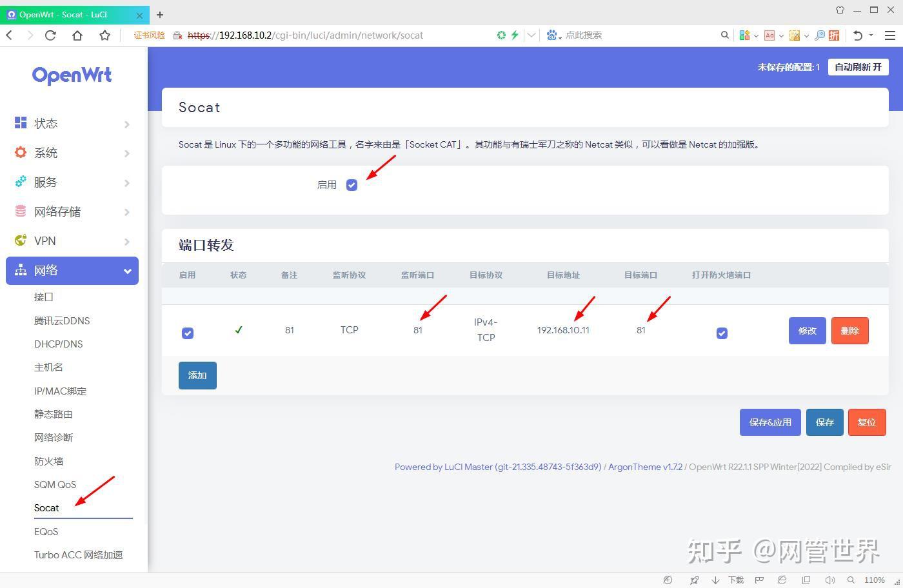Uncheck the Socat 启用 checkbox

coord(352,184)
